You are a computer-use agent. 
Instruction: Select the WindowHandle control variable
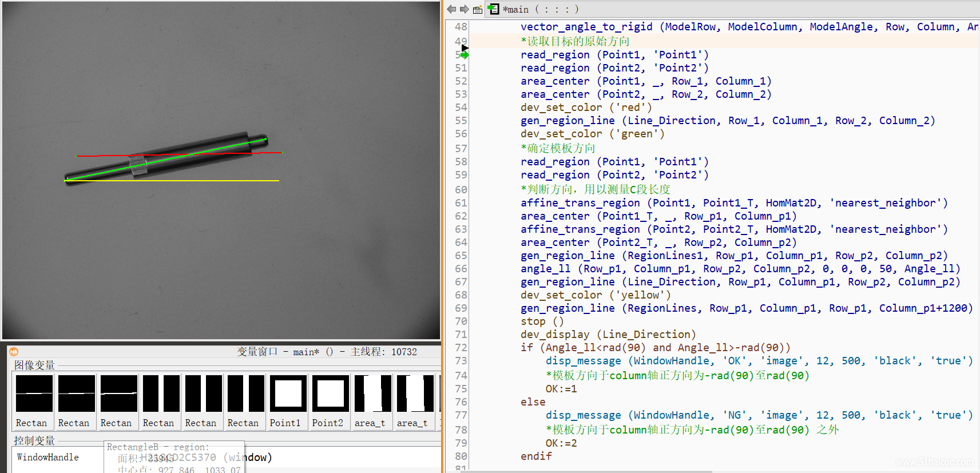pyautogui.click(x=48, y=457)
